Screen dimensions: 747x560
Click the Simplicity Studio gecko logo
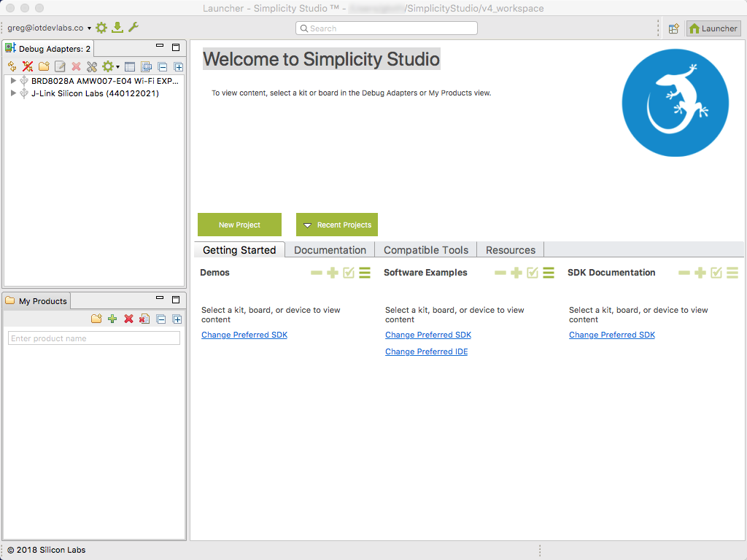pos(675,102)
